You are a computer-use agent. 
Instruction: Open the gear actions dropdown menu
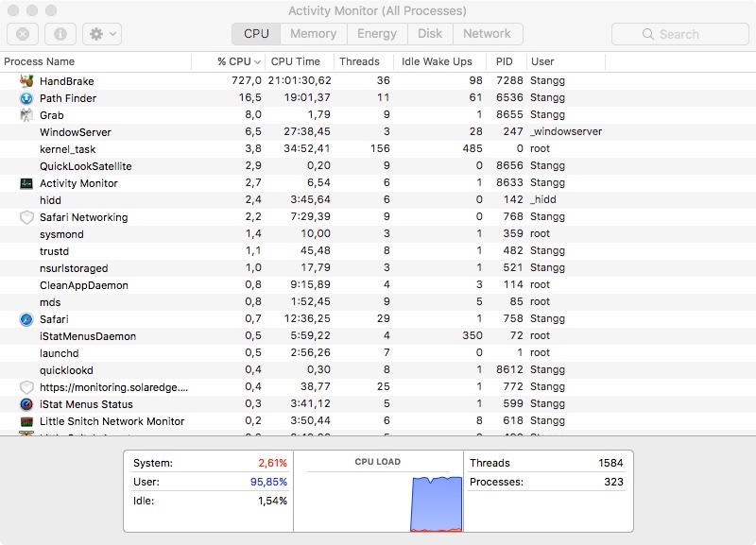(x=102, y=34)
